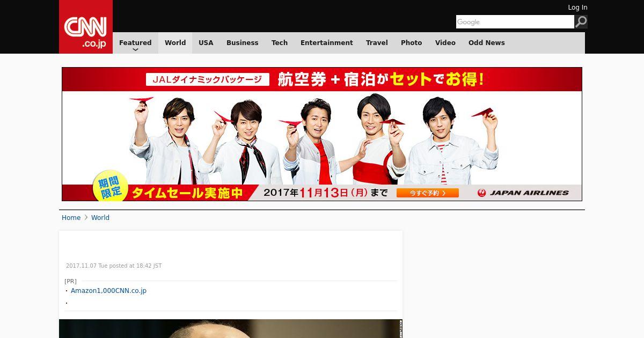Open the USA nav tab
Viewport: 644px width, 338px height.
[206, 43]
